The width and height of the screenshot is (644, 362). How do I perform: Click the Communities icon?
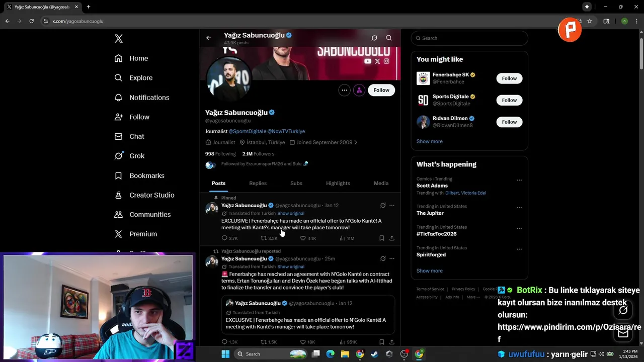(x=118, y=215)
